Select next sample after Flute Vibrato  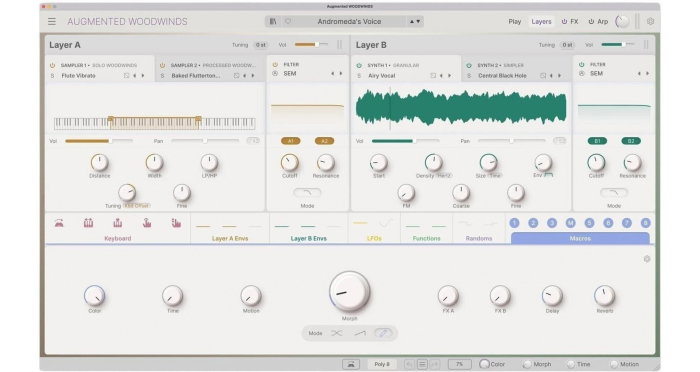coord(143,76)
